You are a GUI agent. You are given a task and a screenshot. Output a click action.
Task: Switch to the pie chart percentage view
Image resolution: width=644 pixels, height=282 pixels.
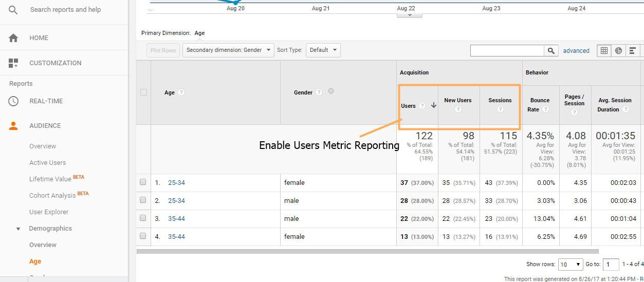[x=618, y=50]
